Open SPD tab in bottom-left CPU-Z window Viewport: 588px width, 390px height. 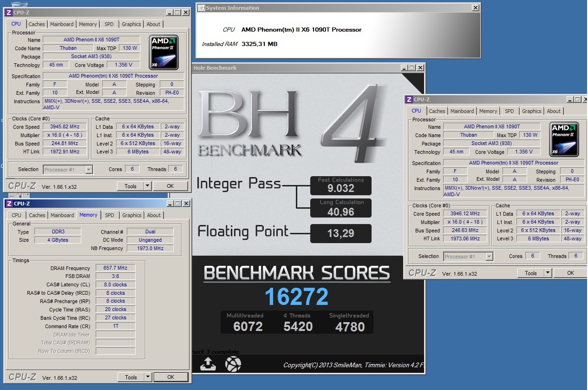[x=109, y=215]
